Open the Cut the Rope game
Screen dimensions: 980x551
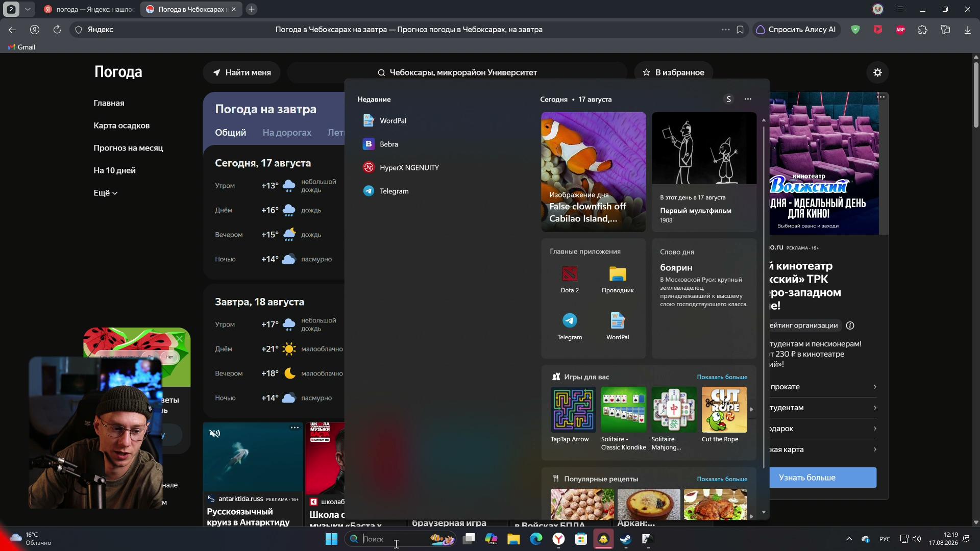tap(724, 415)
